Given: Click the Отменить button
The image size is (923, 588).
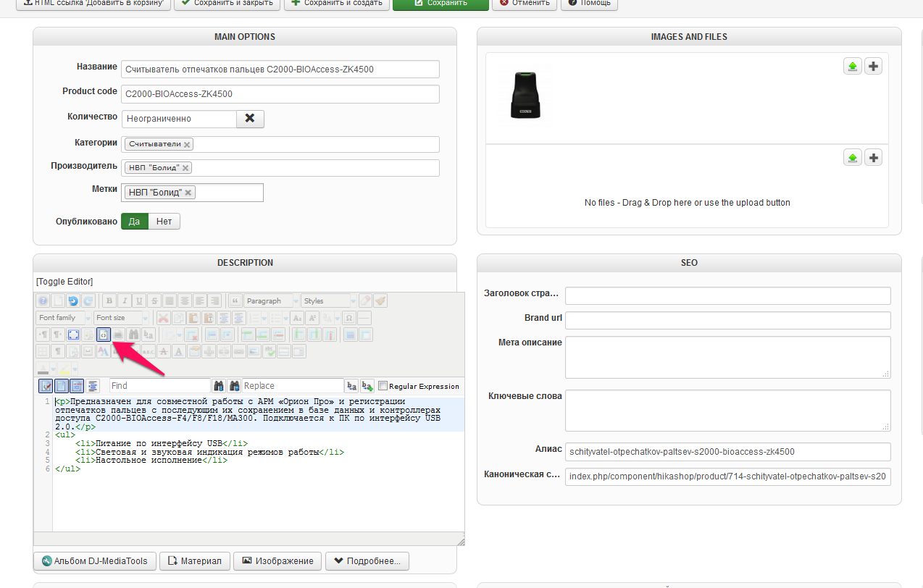Looking at the screenshot, I should tap(525, 3).
